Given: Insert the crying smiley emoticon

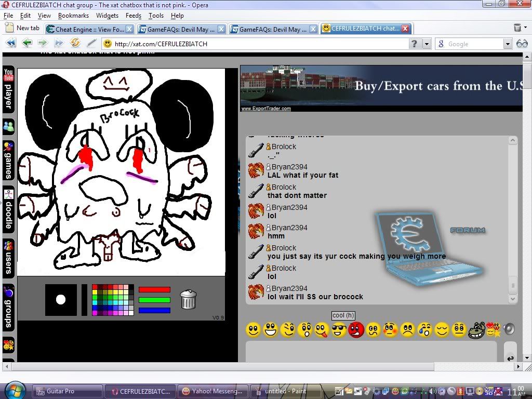Looking at the screenshot, I should [x=424, y=329].
